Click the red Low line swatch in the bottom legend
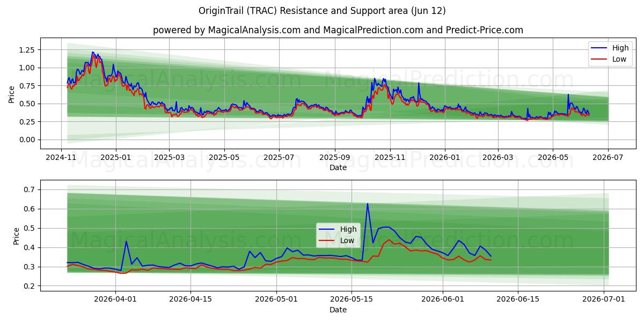The image size is (644, 322). (x=326, y=241)
